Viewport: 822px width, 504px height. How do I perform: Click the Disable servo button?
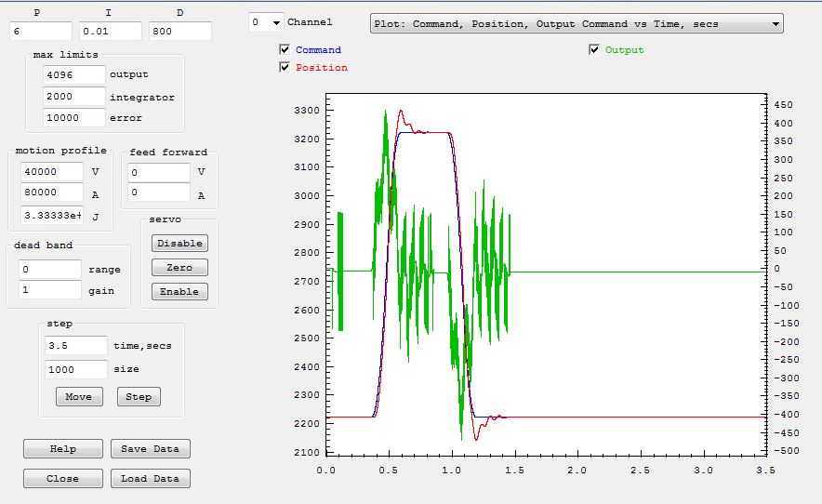click(179, 244)
